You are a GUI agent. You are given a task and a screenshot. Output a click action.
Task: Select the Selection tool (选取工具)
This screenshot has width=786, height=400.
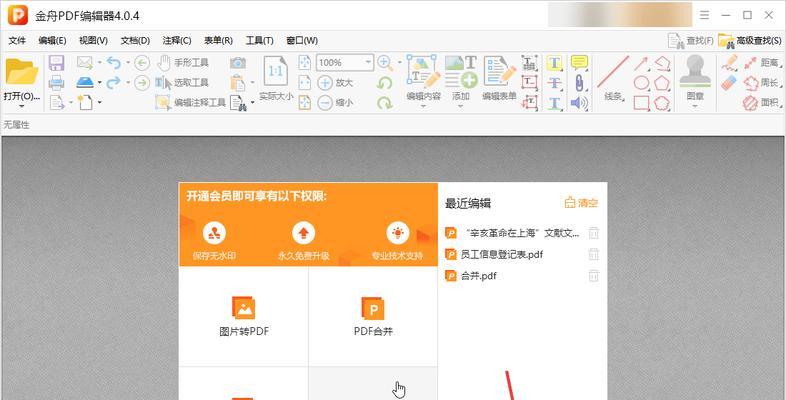point(181,82)
